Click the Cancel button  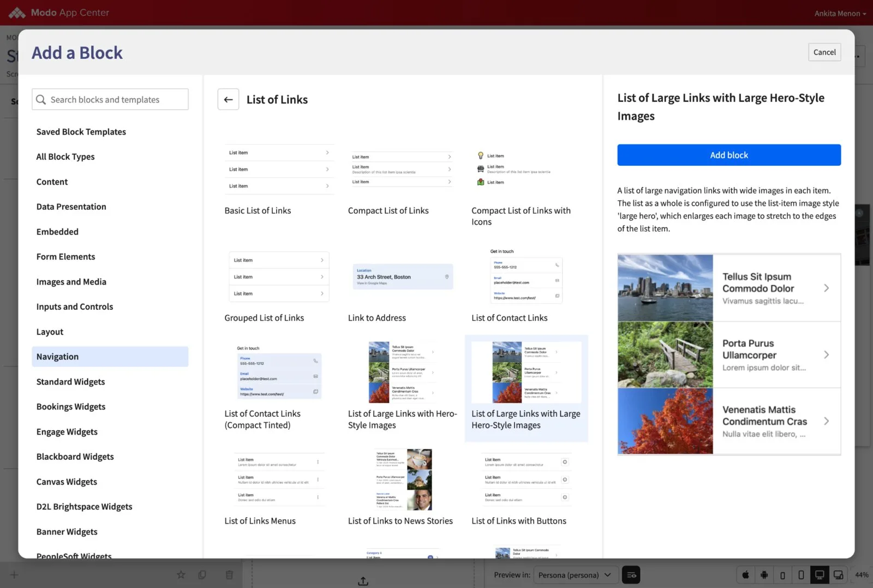[824, 52]
